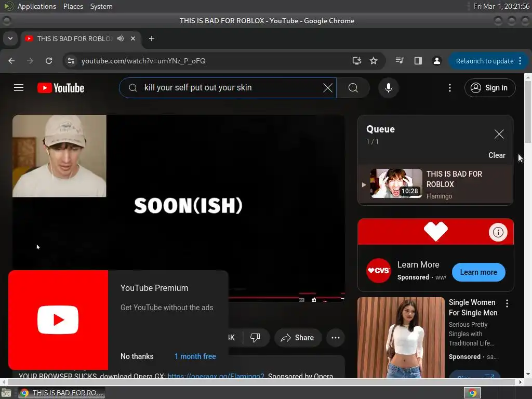
Task: Open the Applications menu
Action: click(37, 6)
